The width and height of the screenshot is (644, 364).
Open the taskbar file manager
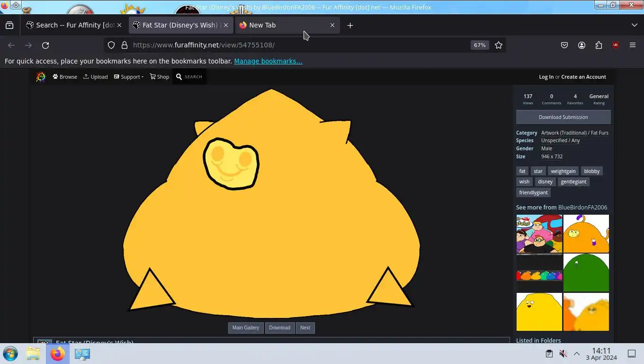(33, 354)
